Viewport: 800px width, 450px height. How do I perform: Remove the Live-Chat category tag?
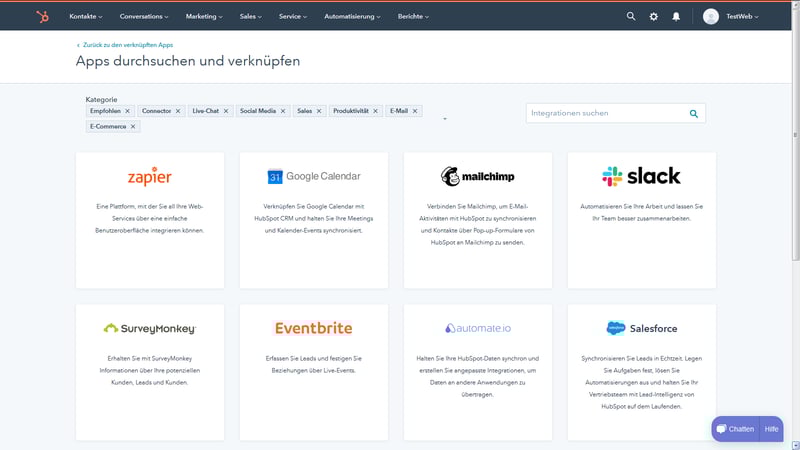227,111
